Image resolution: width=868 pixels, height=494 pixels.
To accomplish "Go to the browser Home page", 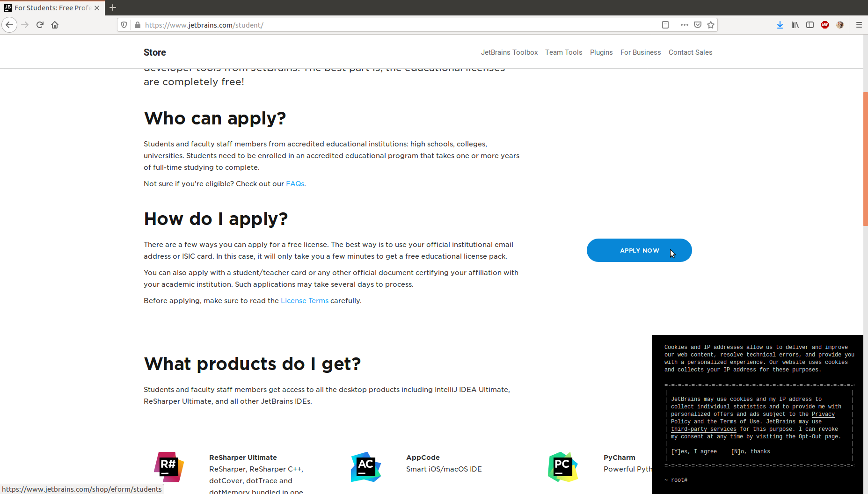I will [x=55, y=25].
